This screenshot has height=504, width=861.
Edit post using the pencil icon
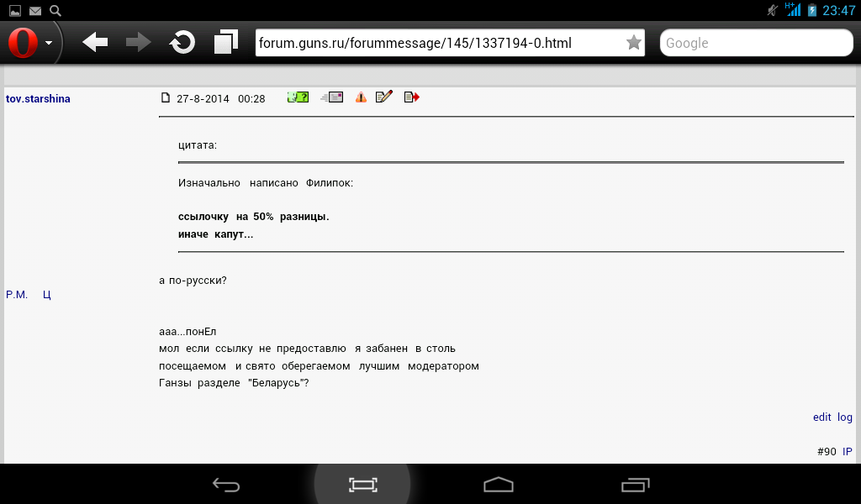point(384,97)
